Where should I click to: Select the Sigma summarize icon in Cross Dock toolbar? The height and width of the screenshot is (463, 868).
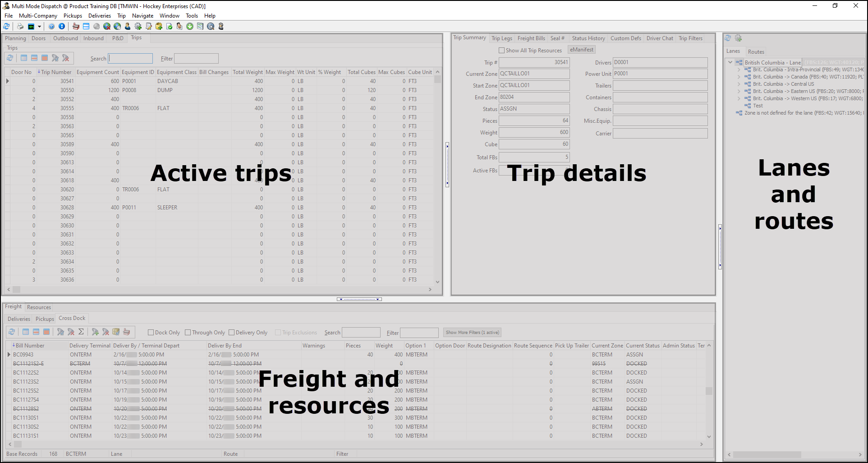pyautogui.click(x=81, y=332)
